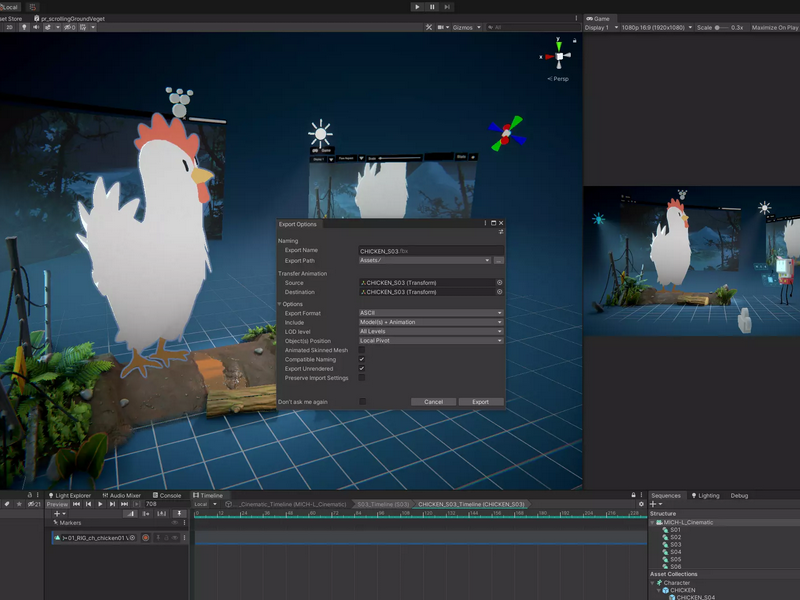
Task: Click the Pause button in top toolbar
Action: (x=432, y=7)
